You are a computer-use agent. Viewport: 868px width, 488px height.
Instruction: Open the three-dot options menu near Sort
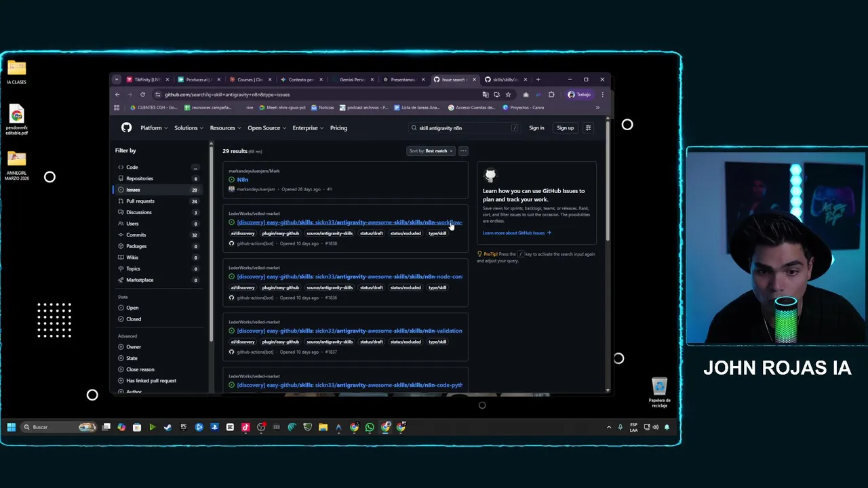point(463,151)
